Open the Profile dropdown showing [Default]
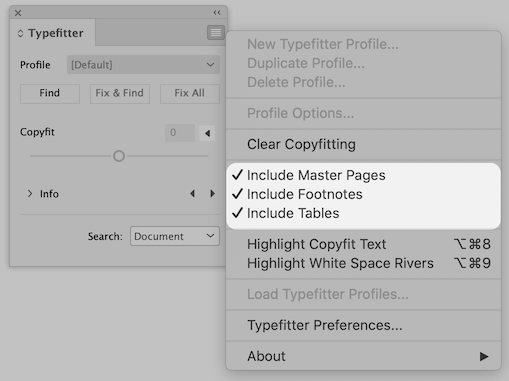509x381 pixels. [x=143, y=65]
